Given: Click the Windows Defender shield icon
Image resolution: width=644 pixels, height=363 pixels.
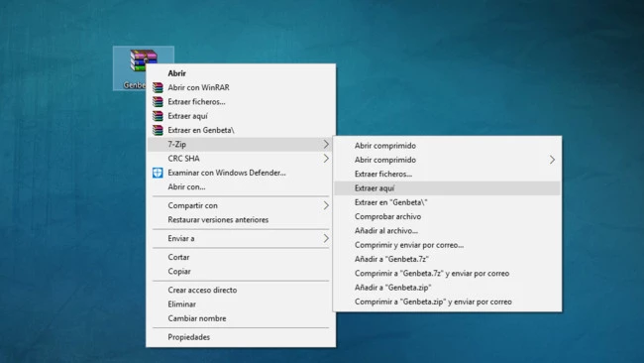Looking at the screenshot, I should 158,173.
